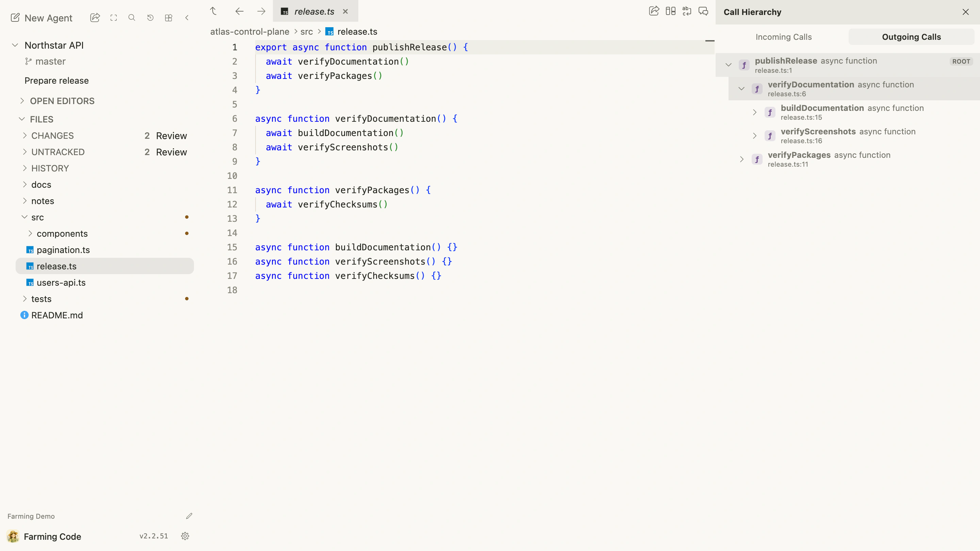This screenshot has height=551, width=980.
Task: Select release.ts in file tree
Action: click(x=104, y=266)
